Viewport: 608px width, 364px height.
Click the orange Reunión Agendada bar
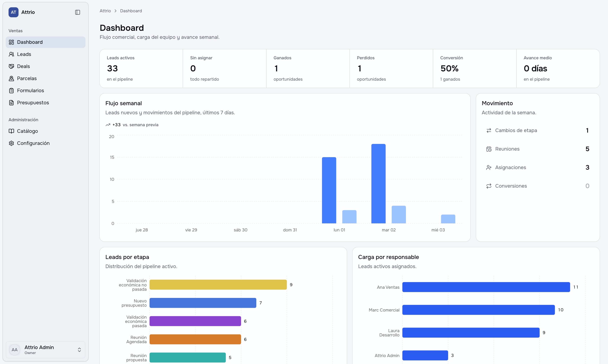(x=195, y=339)
